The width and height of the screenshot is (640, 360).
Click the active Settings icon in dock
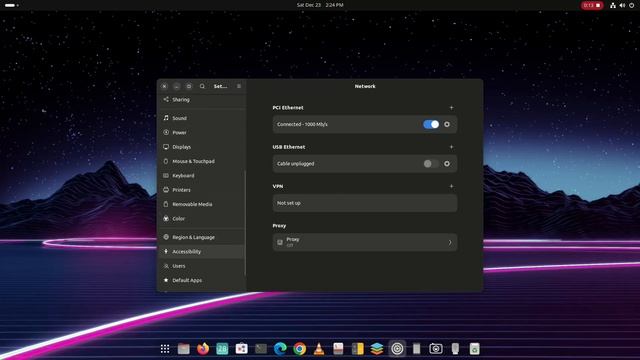397,349
